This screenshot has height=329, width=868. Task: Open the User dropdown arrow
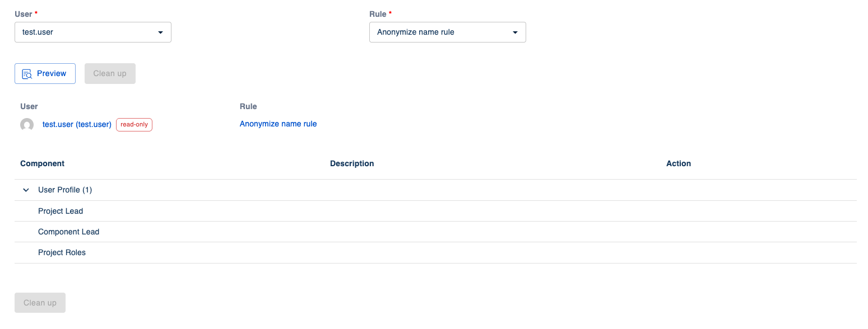pos(160,32)
